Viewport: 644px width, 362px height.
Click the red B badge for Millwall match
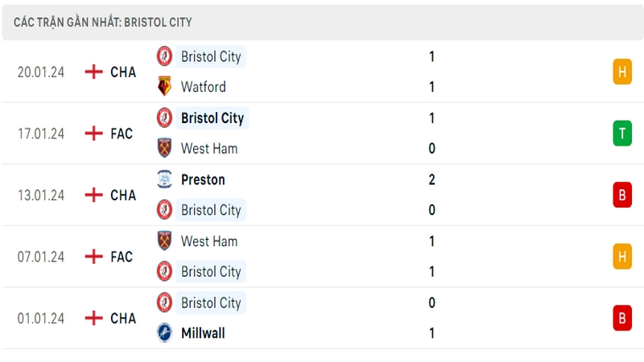pos(622,318)
